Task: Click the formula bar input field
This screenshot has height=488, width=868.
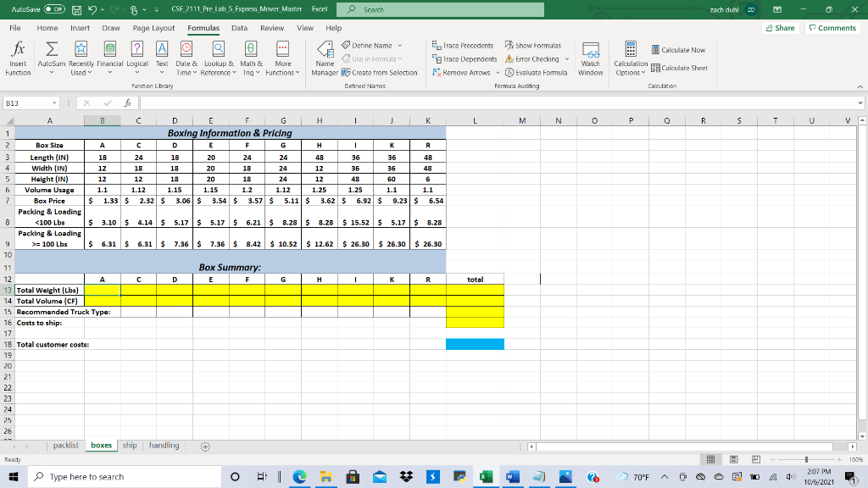Action: 498,103
